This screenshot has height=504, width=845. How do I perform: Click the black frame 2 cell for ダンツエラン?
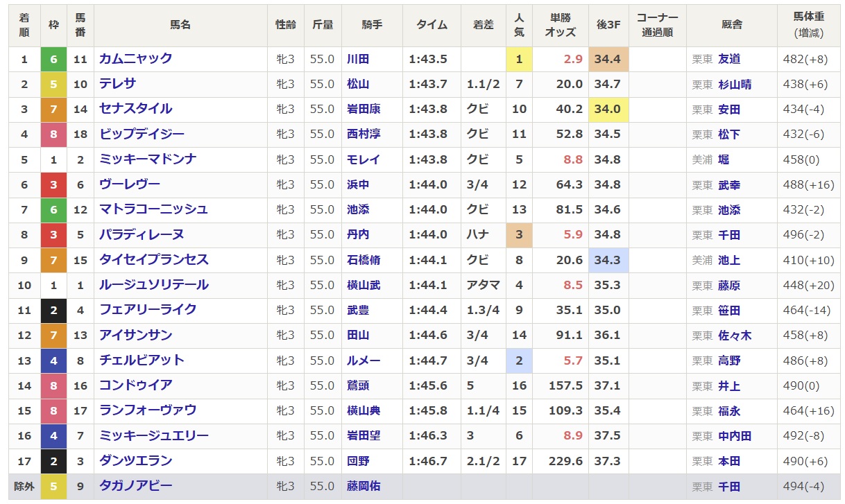click(53, 461)
